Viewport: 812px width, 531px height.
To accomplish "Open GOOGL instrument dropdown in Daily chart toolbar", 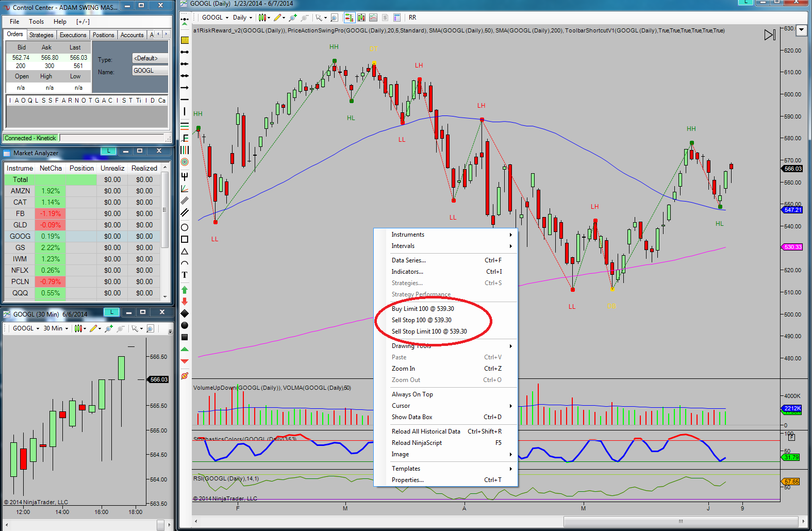I will click(216, 18).
